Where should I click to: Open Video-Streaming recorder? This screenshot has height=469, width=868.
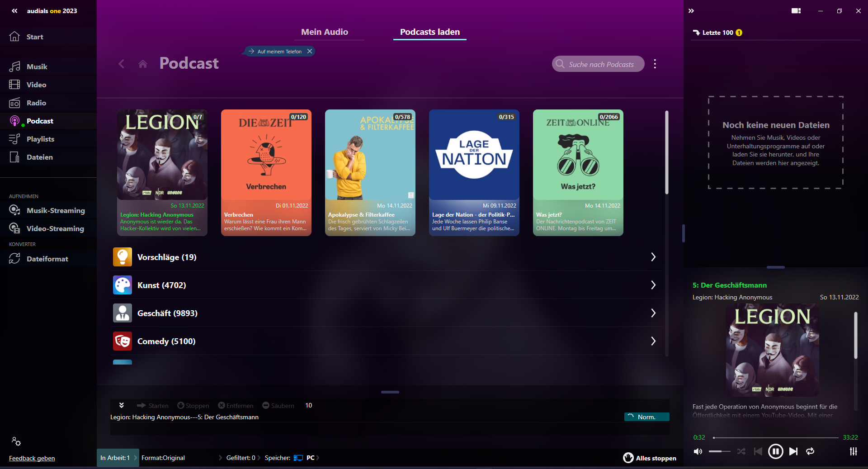[48, 228]
